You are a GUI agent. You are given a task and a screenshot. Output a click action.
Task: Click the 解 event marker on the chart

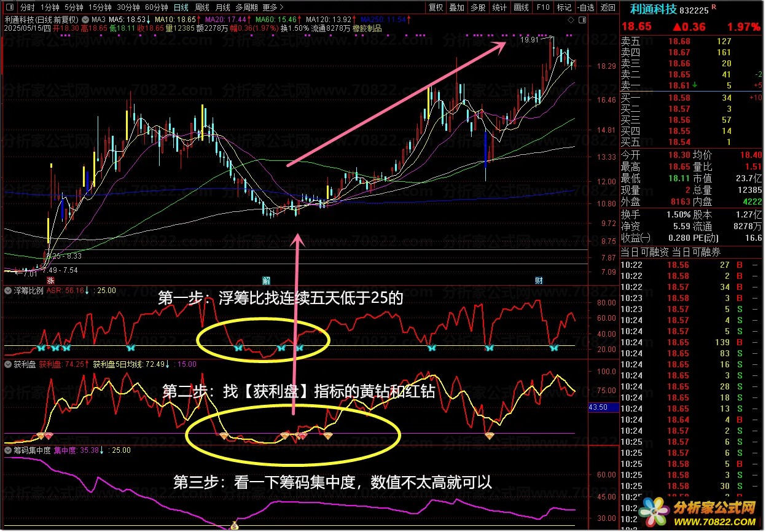(267, 281)
